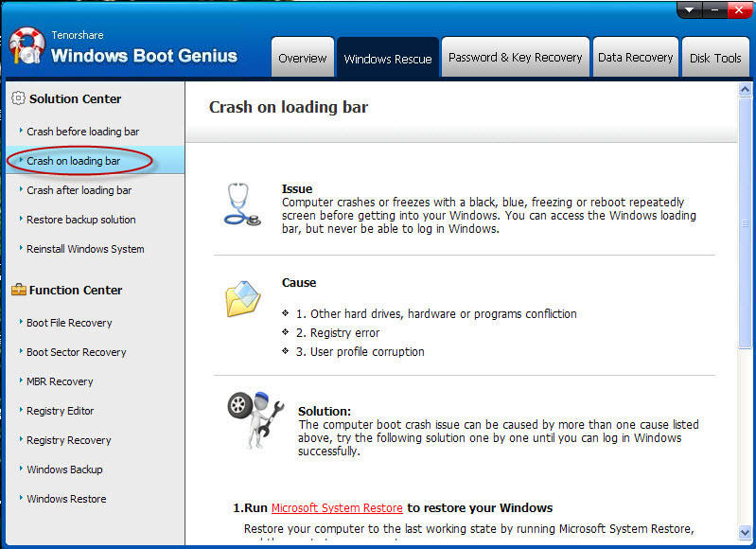Open Windows Restore function
756x549 pixels.
pyautogui.click(x=66, y=499)
